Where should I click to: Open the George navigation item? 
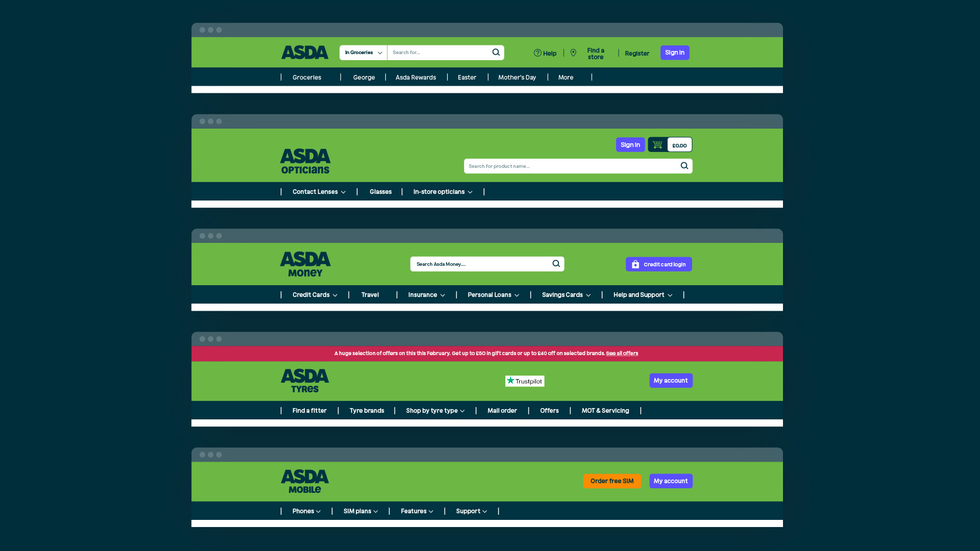click(364, 78)
